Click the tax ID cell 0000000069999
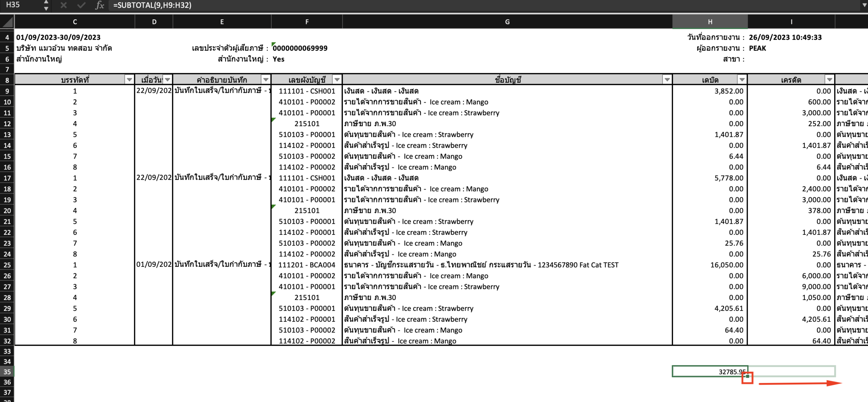 click(300, 48)
